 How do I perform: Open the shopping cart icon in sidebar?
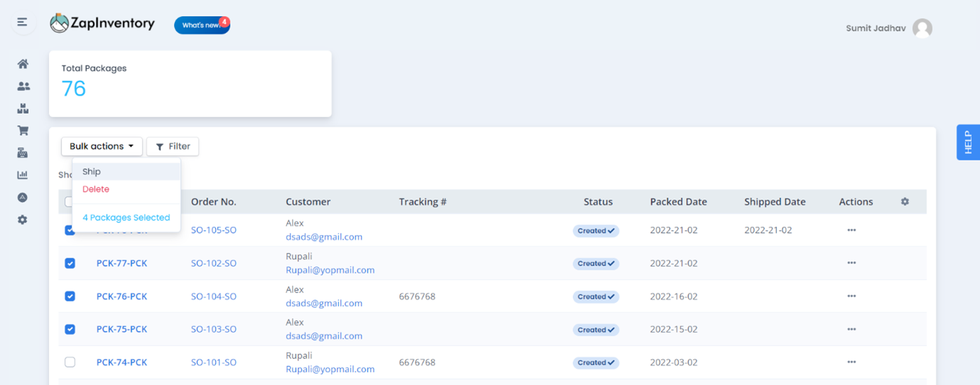click(23, 131)
